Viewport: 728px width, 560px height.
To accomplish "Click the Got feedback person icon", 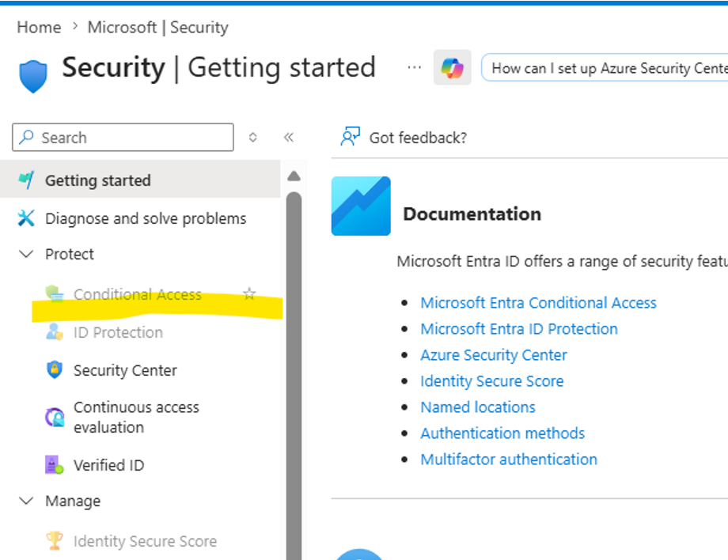I will point(350,137).
